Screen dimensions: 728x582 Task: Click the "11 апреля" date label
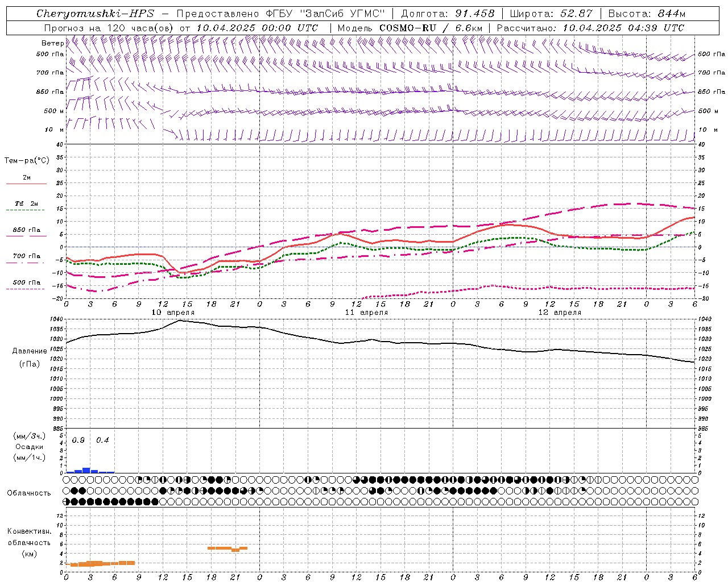click(366, 313)
